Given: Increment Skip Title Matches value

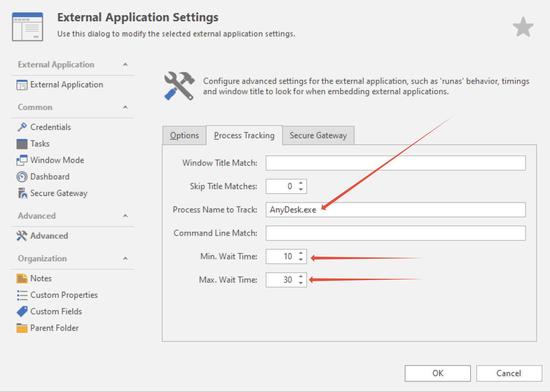Looking at the screenshot, I should 301,183.
